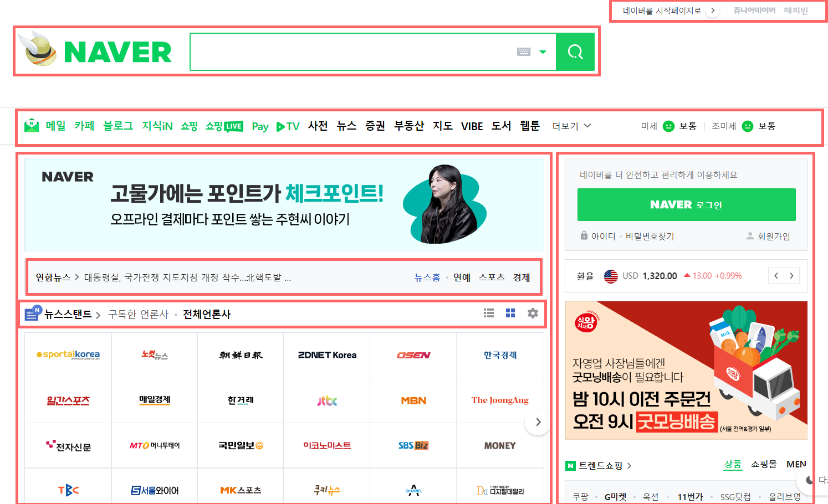
Task: Expand the 더보기 services dropdown
Action: point(572,126)
